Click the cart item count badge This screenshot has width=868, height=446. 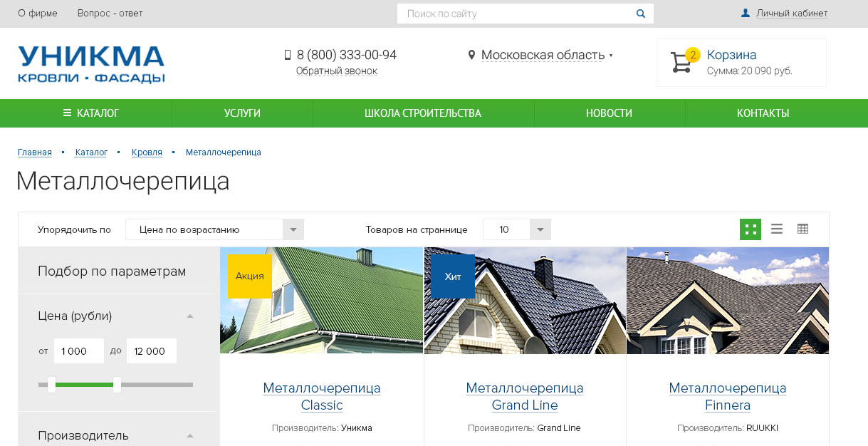pyautogui.click(x=693, y=55)
